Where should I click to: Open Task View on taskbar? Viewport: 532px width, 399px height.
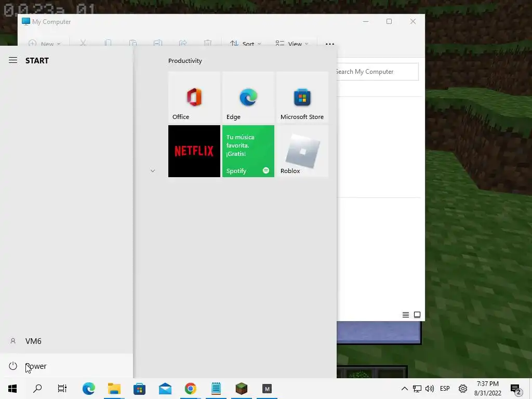(62, 389)
